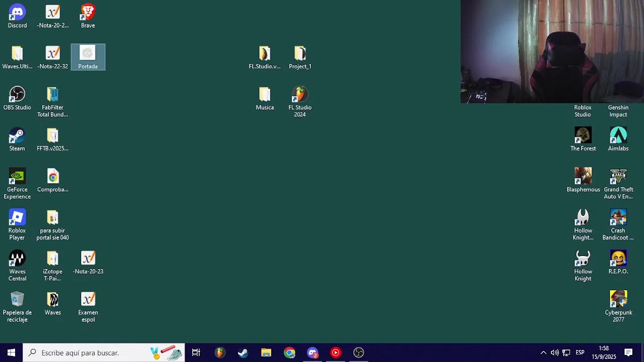Switch to OBS Studio on the taskbar
Viewport: 644px width, 362px height.
[359, 352]
